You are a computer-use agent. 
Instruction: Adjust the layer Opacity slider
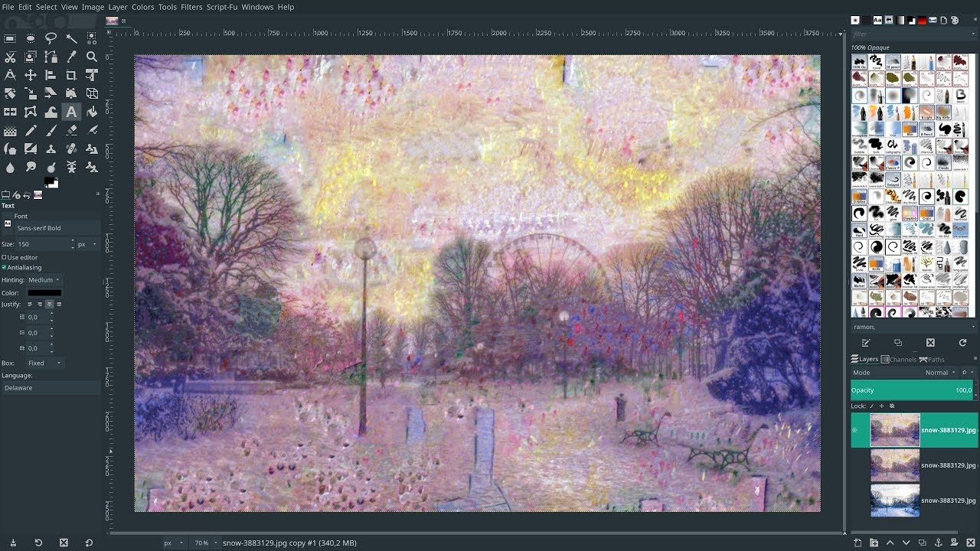(x=912, y=390)
